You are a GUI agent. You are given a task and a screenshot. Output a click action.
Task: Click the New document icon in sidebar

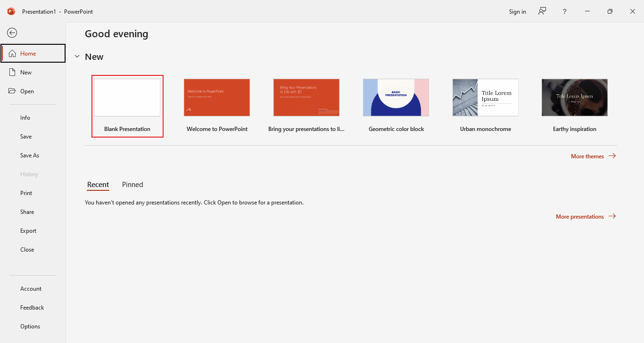13,72
